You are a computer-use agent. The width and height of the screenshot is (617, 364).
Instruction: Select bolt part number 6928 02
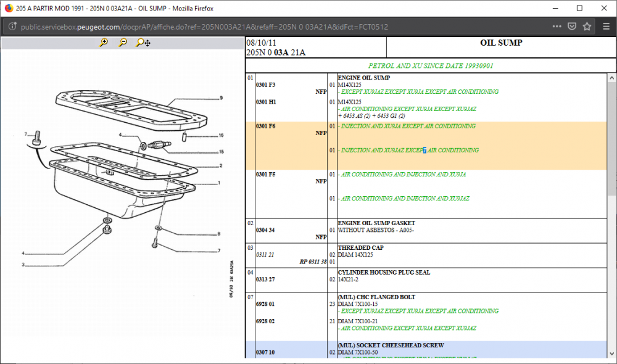[x=265, y=321]
